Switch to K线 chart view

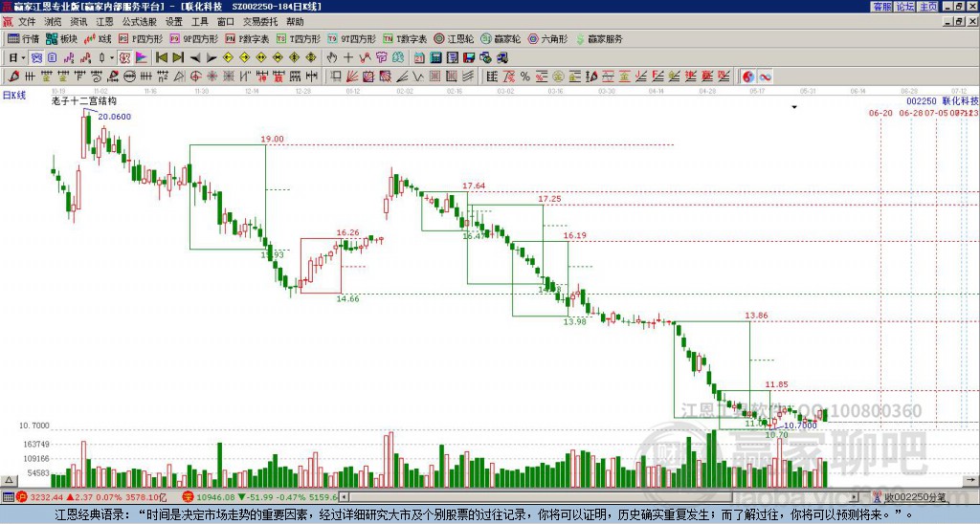click(x=98, y=38)
